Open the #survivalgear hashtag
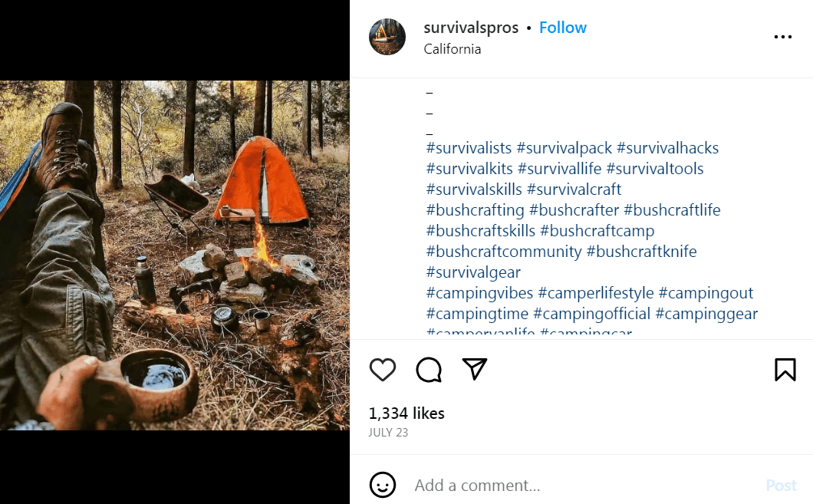 click(x=473, y=272)
